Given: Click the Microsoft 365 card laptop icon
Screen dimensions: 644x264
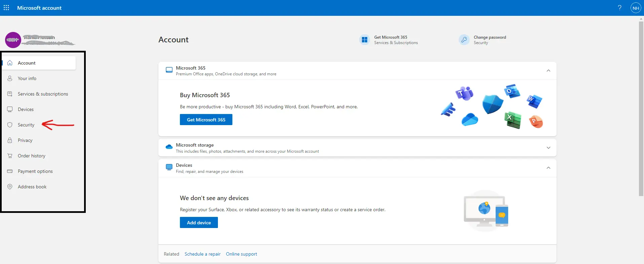Looking at the screenshot, I should click(169, 70).
